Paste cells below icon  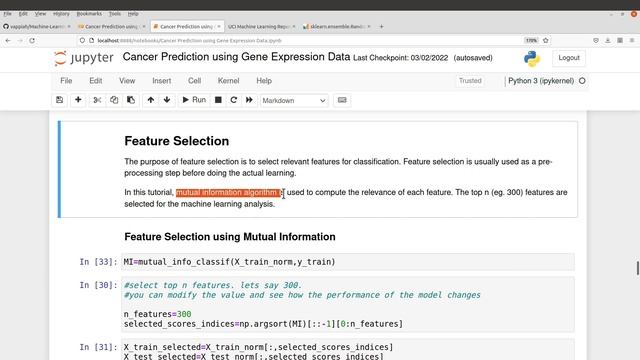pyautogui.click(x=131, y=100)
